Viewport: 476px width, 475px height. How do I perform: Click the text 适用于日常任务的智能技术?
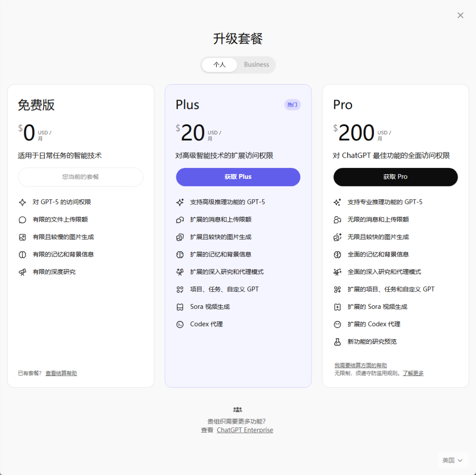click(60, 156)
